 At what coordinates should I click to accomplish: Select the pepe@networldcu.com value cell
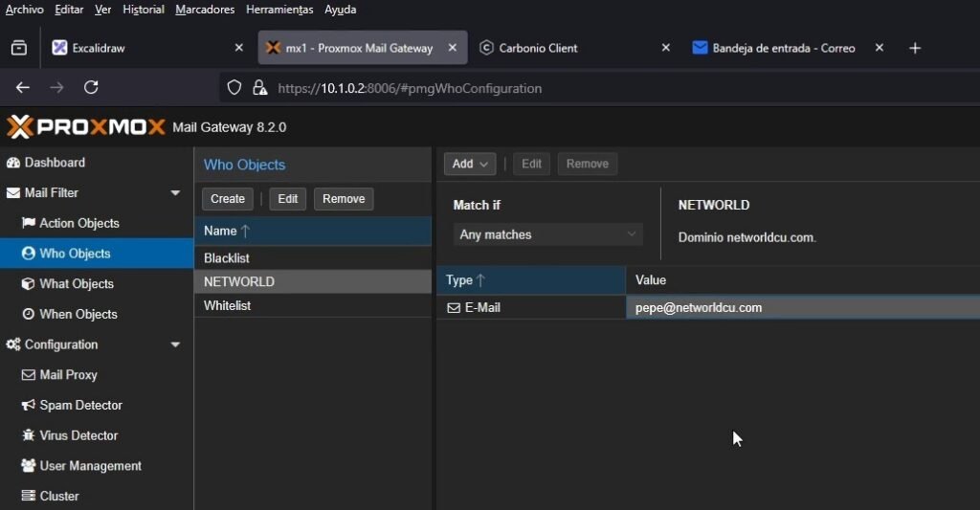[803, 307]
